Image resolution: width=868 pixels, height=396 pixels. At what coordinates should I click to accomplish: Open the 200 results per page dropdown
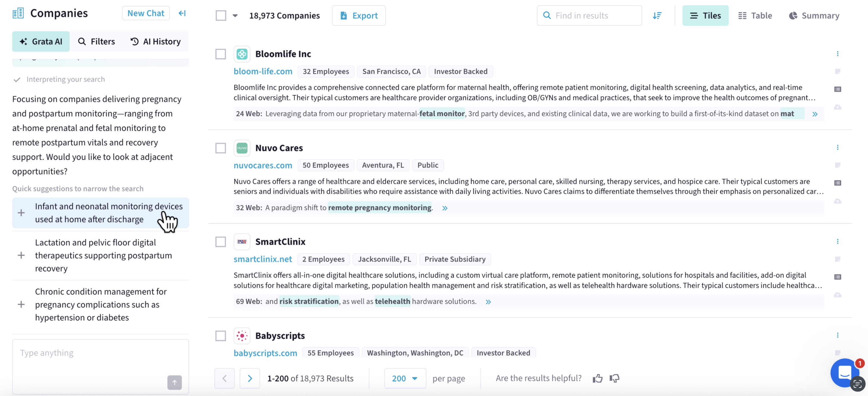click(x=405, y=378)
